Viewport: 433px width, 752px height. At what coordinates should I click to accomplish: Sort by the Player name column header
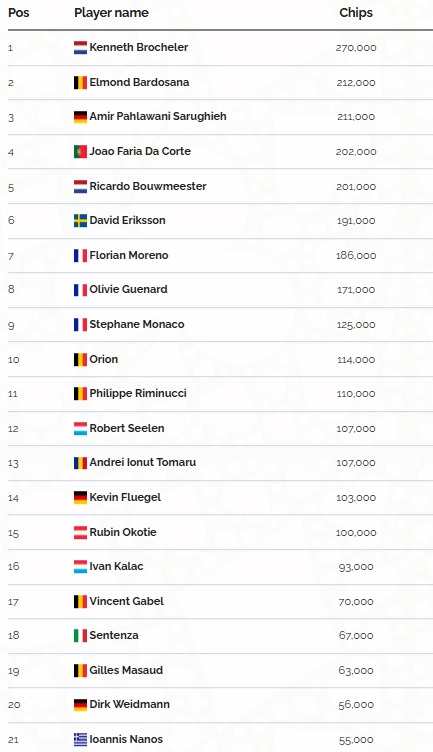click(111, 13)
